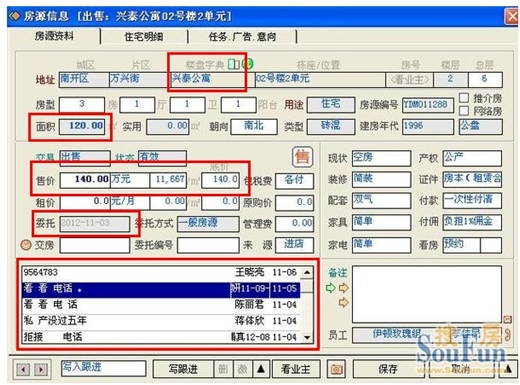Click the 看业主 button
The height and width of the screenshot is (385, 520).
(x=296, y=369)
